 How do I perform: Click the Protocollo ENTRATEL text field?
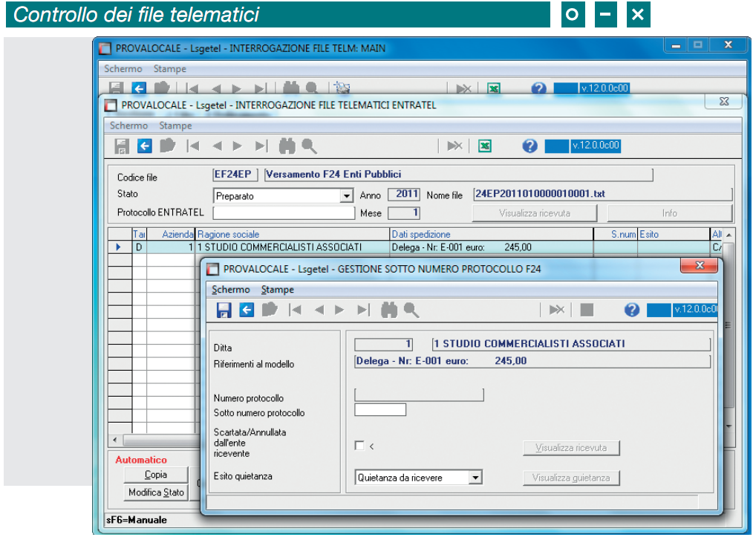[284, 212]
